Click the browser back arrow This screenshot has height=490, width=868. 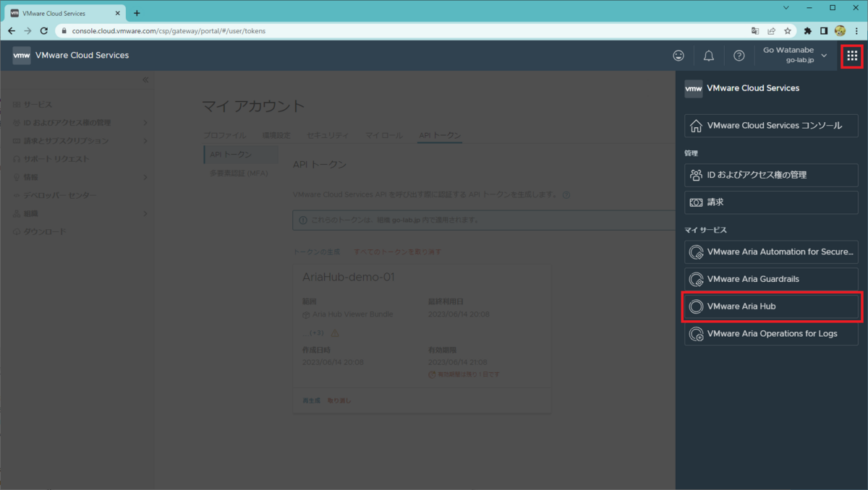tap(11, 31)
